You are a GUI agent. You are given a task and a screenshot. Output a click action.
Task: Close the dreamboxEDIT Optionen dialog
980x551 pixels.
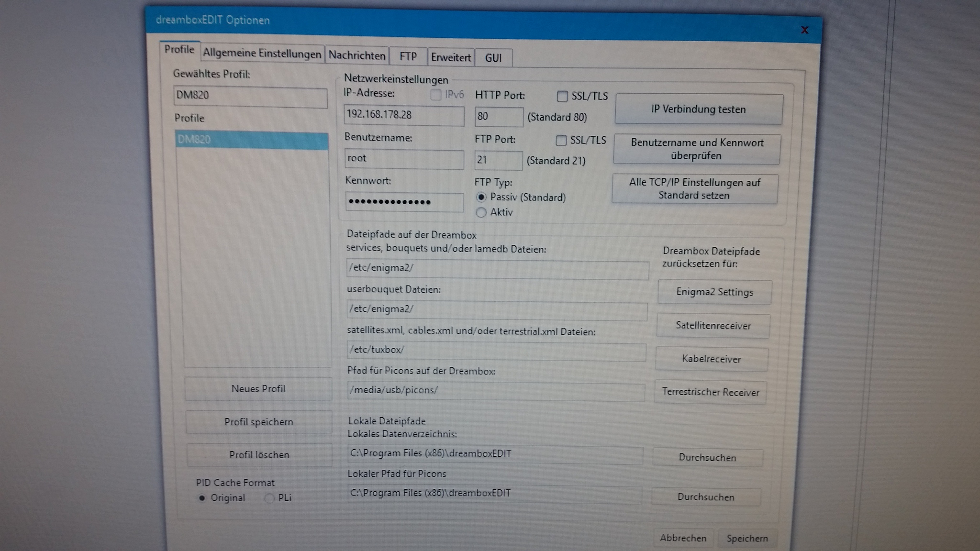804,30
